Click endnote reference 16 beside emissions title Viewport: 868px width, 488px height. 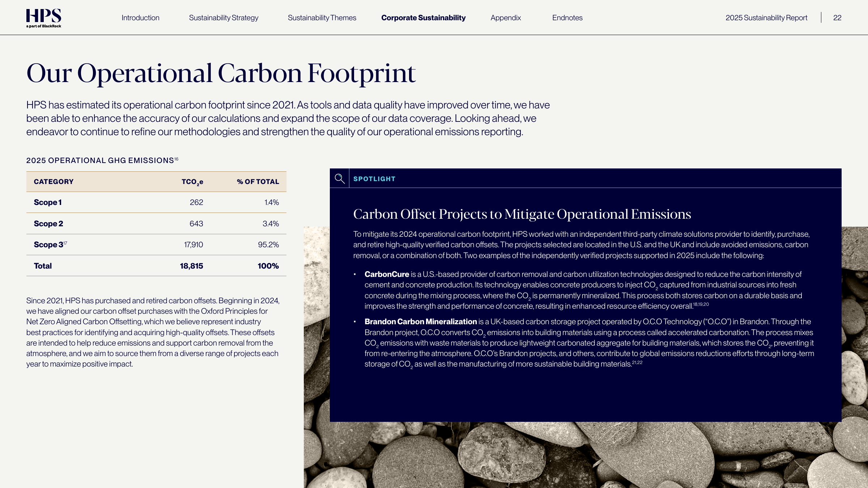(176, 159)
